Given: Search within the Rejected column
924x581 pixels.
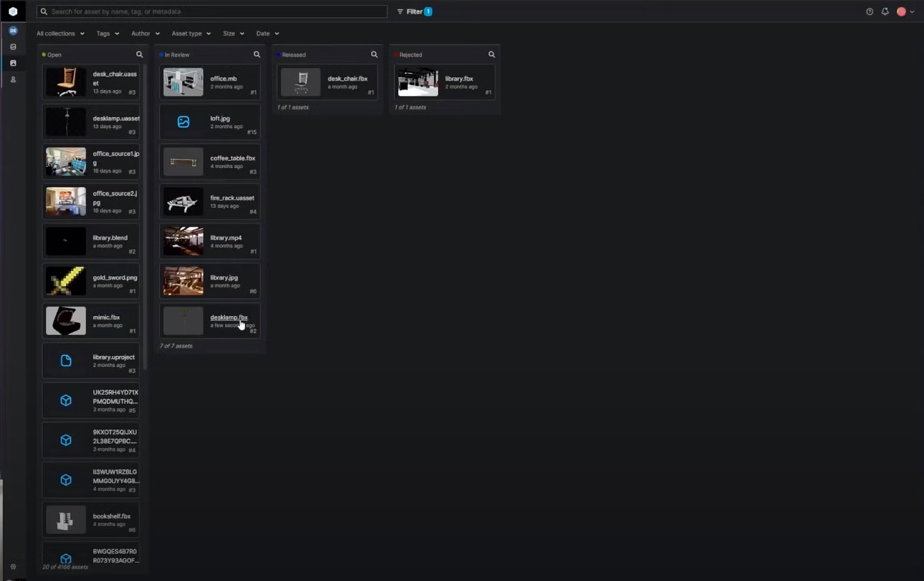Looking at the screenshot, I should pos(491,55).
